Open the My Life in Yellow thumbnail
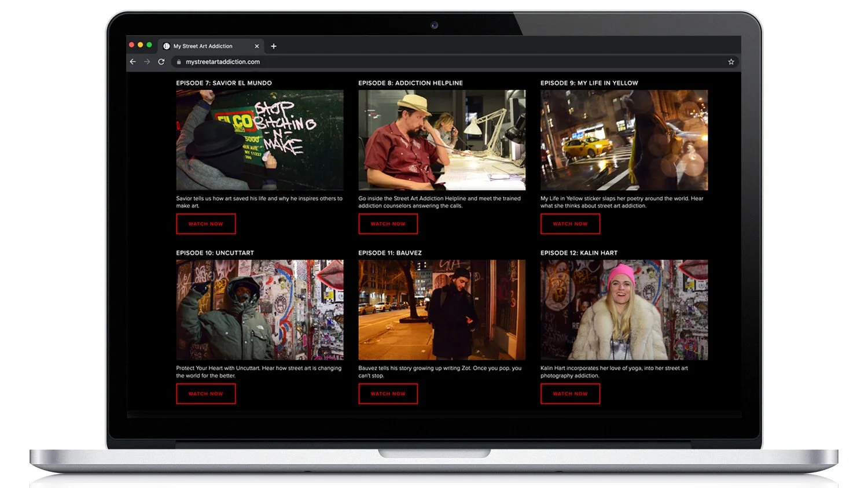 pyautogui.click(x=624, y=140)
